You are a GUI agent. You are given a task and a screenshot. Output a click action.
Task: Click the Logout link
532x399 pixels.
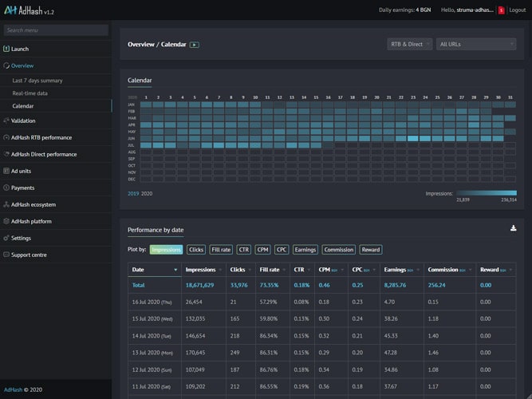coord(517,10)
